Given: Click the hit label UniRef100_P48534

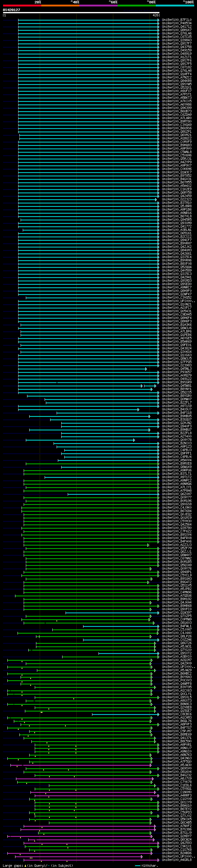Looking at the screenshot, I should coord(177,23).
